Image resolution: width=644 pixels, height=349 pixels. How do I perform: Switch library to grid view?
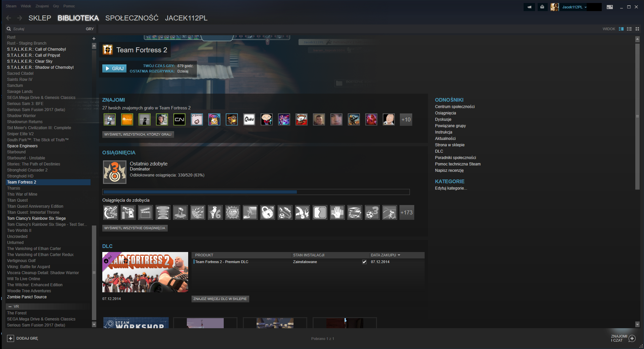[637, 29]
